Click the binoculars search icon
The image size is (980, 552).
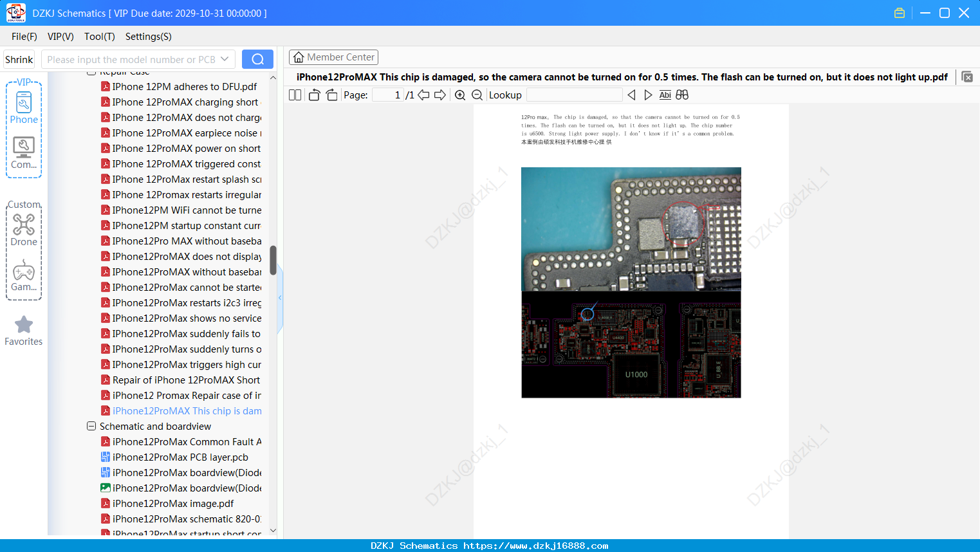click(x=682, y=95)
